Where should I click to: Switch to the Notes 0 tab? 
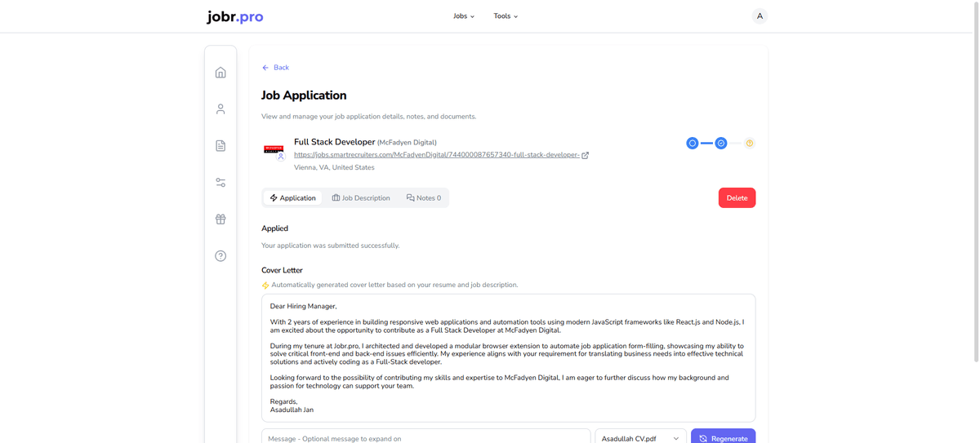[x=424, y=198]
